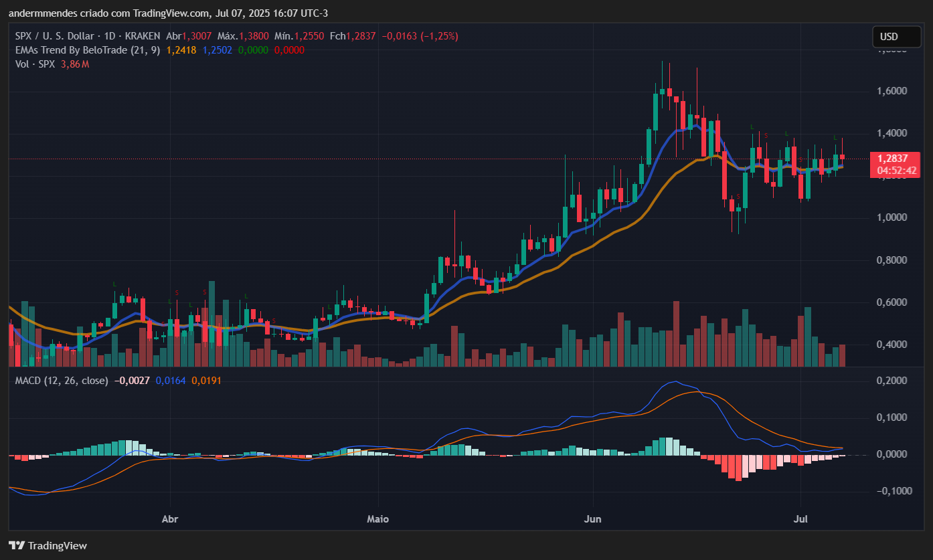This screenshot has width=933, height=560.
Task: Click the red current price label 1,2837
Action: coord(894,159)
